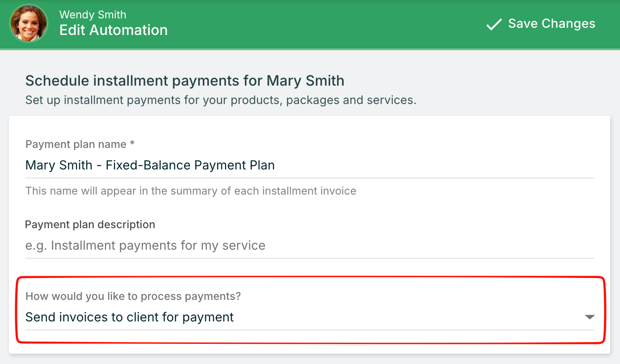Click the "Payment plan description" label

(x=90, y=225)
